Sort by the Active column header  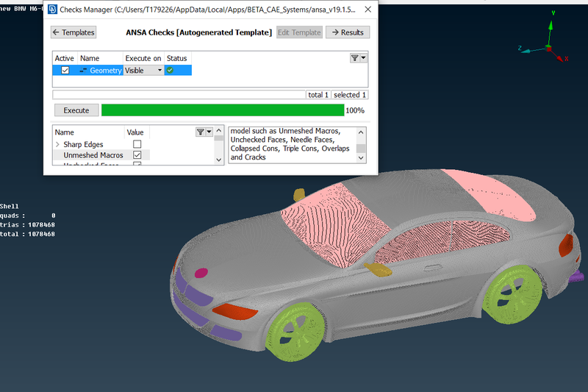pos(65,58)
